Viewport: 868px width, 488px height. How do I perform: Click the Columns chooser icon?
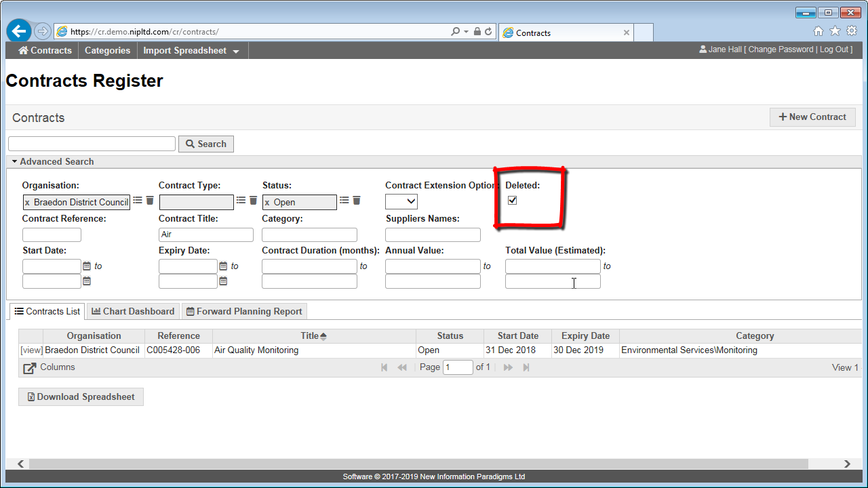[x=30, y=368]
